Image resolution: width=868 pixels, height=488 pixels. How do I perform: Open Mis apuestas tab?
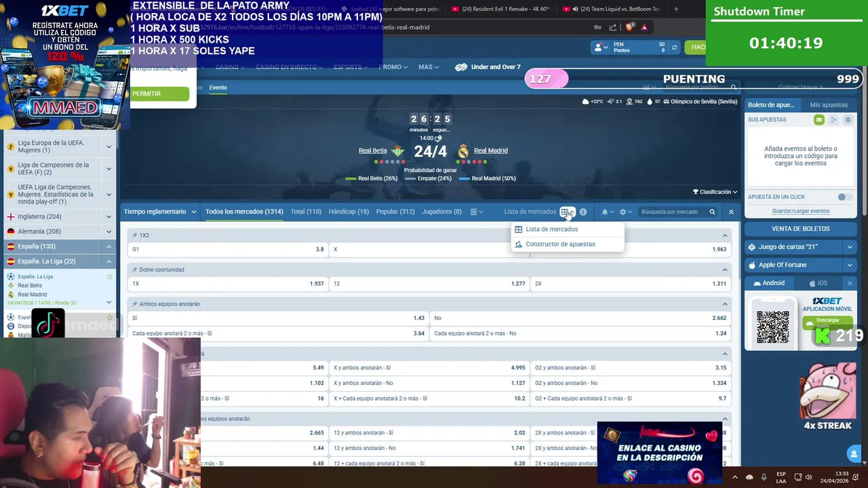pos(829,105)
